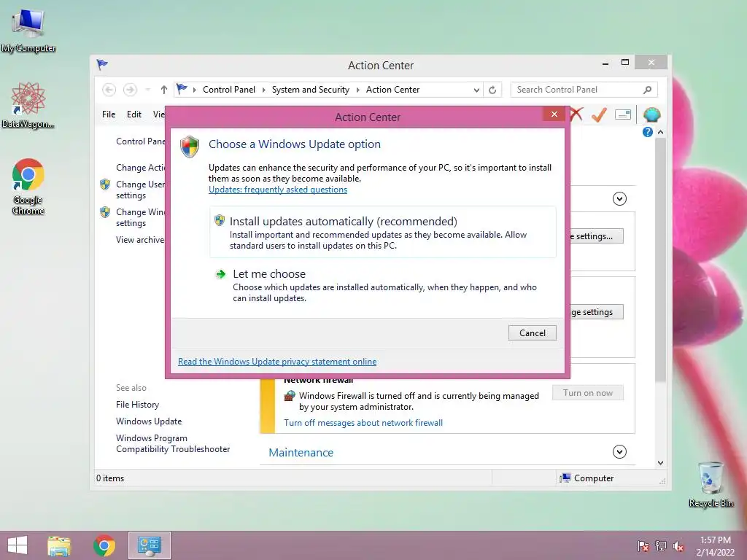Open recent locations dropdown arrow
Image resolution: width=747 pixels, height=560 pixels.
147,90
